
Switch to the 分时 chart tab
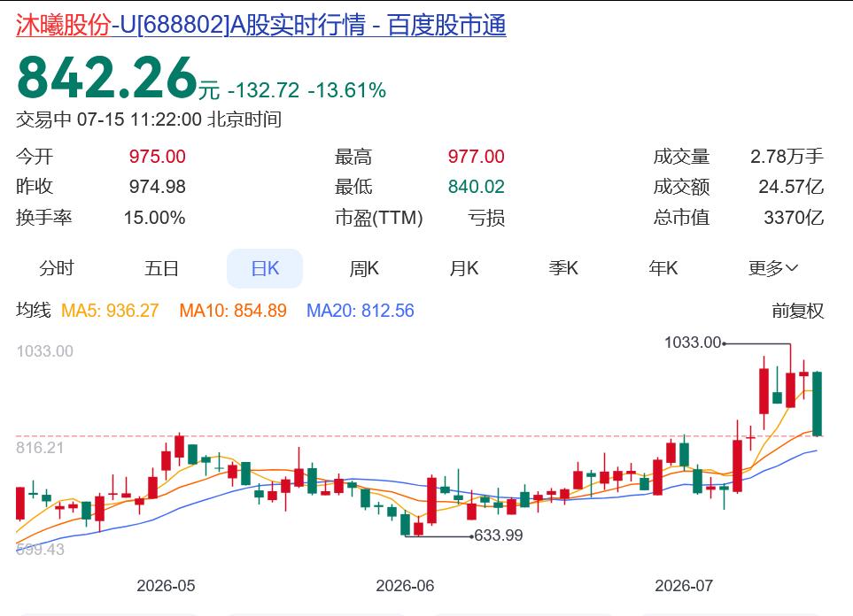tap(57, 268)
